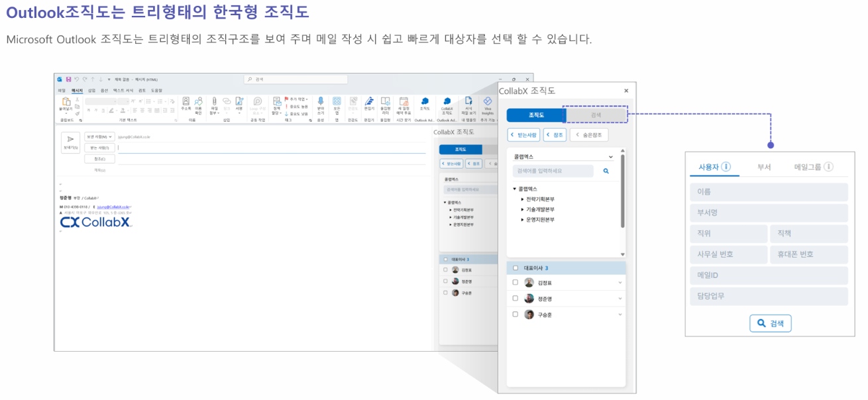Click the 이름 input field
Viewport: 868px width, 400px height.
tap(768, 193)
